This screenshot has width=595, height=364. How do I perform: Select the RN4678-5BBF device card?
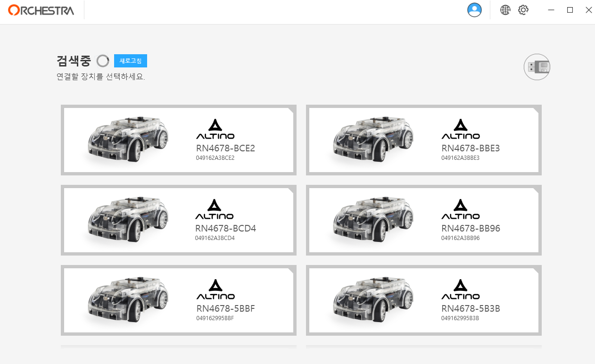coord(179,300)
